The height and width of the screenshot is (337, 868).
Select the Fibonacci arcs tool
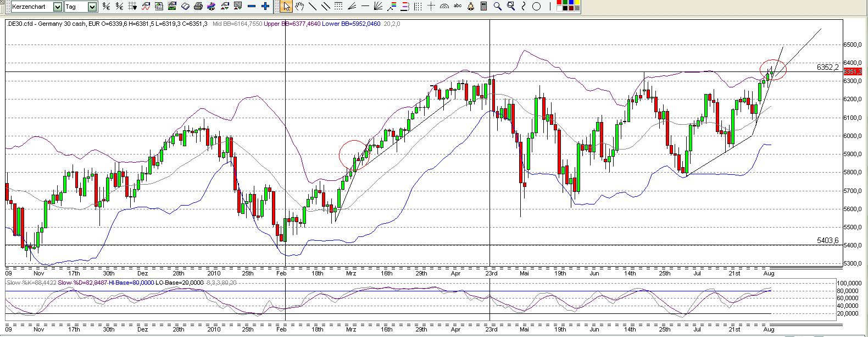click(444, 6)
